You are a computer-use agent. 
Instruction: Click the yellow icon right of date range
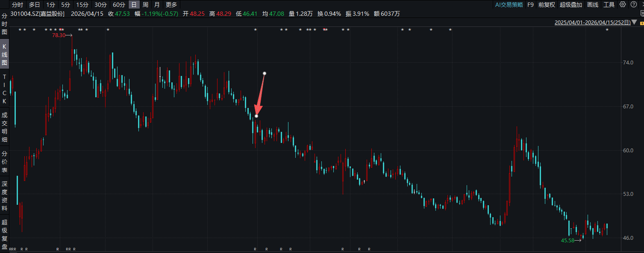(x=641, y=23)
